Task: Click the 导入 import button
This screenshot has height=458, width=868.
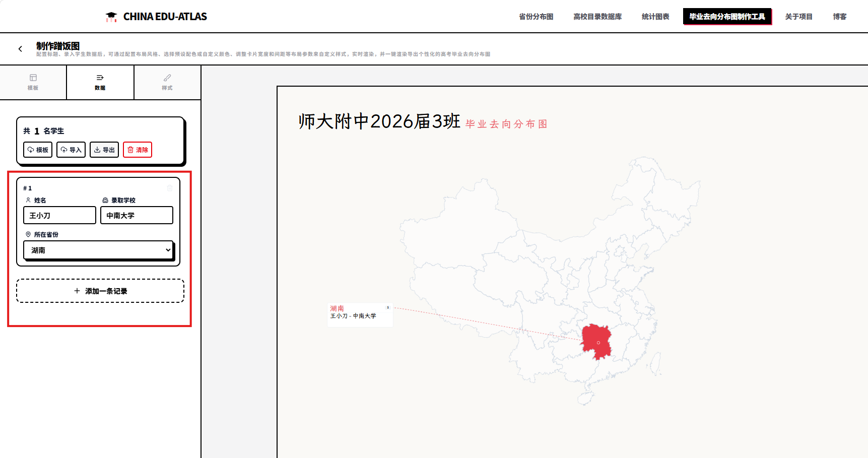Action: click(x=71, y=150)
